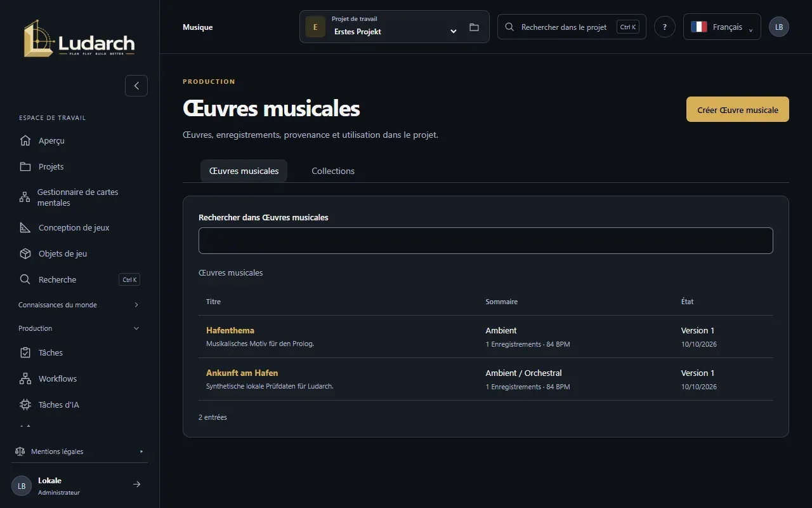Click Rechercher dans le projet search button
The width and height of the screenshot is (812, 508).
(x=572, y=27)
